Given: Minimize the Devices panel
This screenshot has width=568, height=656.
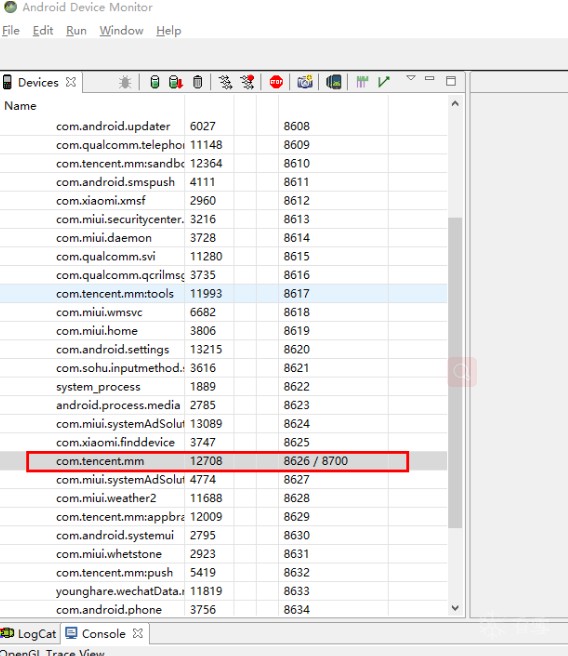Looking at the screenshot, I should point(430,78).
